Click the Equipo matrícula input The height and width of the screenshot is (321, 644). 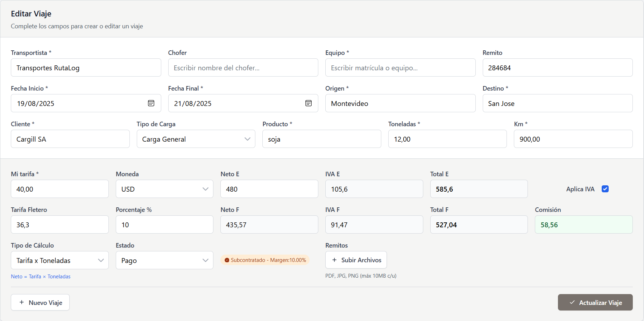[401, 67]
